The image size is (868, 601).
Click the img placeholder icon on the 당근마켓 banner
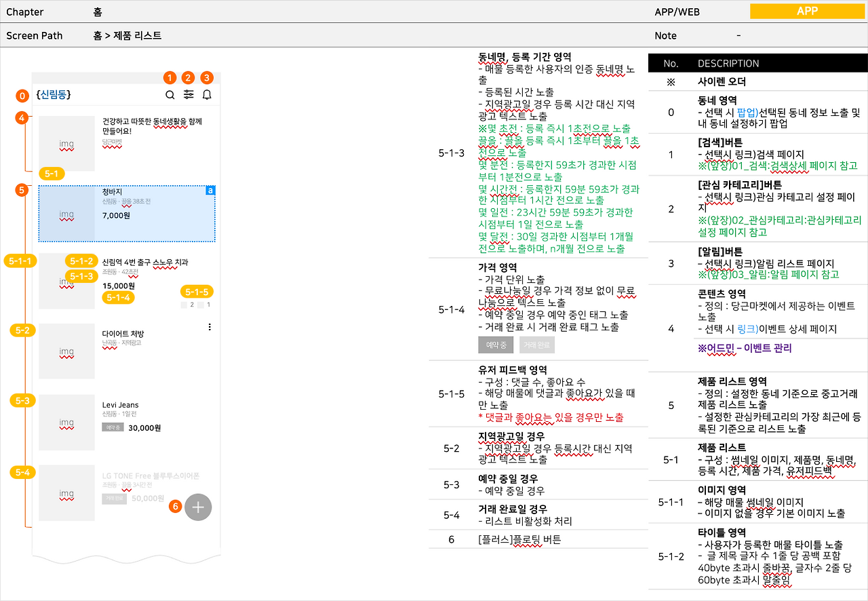[x=66, y=144]
